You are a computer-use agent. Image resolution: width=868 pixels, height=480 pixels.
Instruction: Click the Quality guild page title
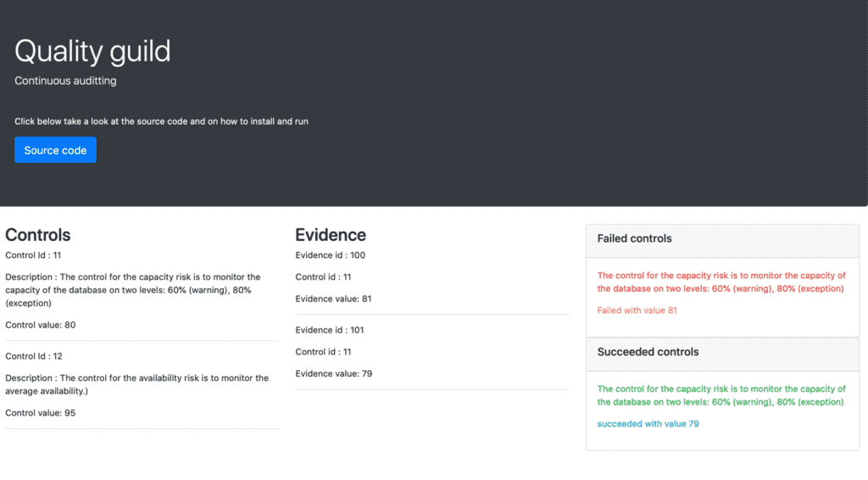coord(92,51)
